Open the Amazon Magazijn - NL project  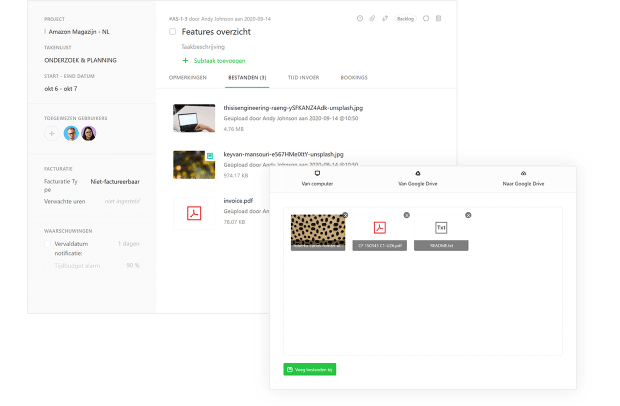79,32
